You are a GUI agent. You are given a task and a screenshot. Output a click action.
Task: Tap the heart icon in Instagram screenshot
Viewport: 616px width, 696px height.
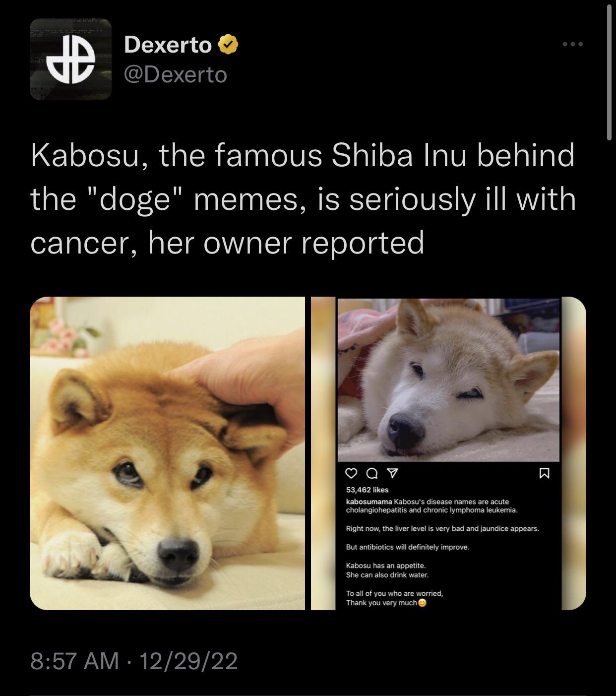click(351, 474)
